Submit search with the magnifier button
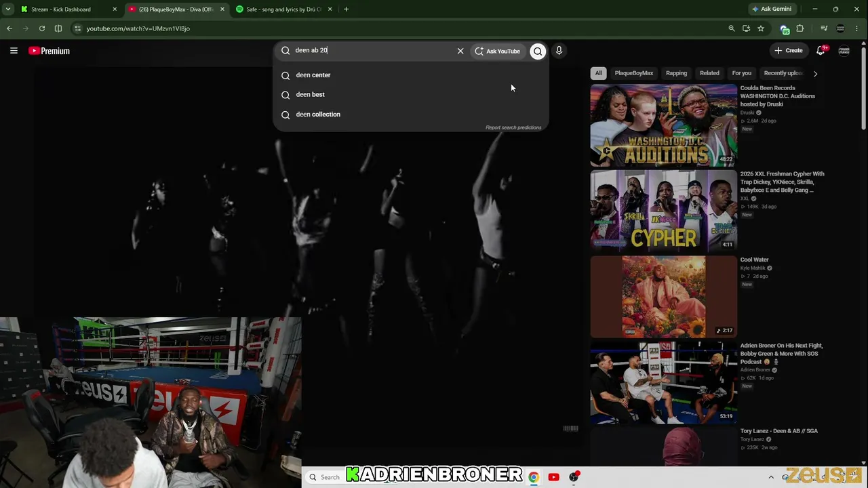 coord(538,51)
